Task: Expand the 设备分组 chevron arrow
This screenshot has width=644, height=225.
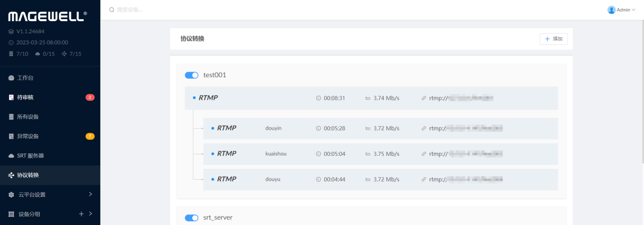Action: pos(91,214)
